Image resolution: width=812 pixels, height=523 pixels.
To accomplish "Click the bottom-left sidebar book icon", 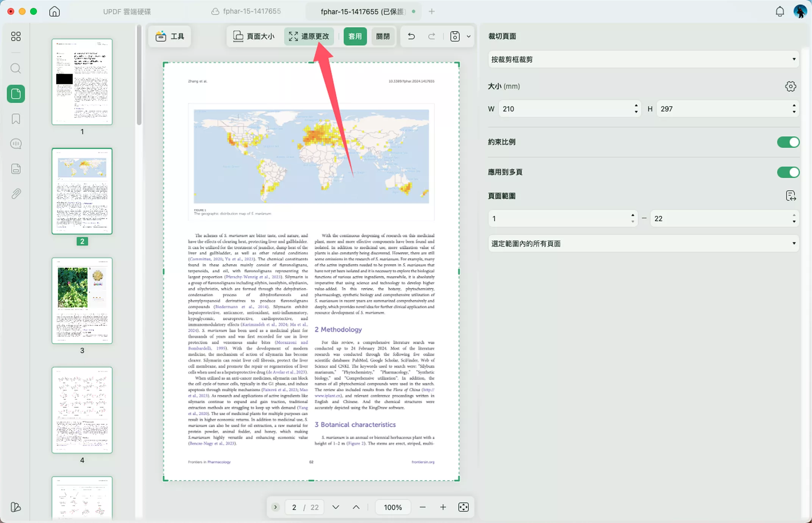I will click(x=16, y=507).
